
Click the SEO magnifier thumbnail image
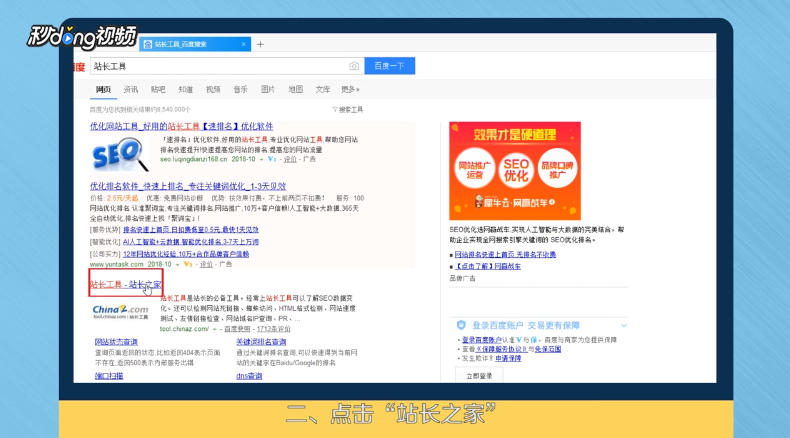[121, 154]
